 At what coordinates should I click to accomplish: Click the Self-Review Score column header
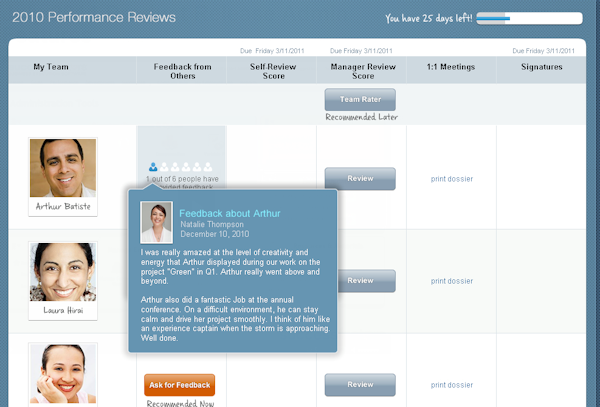coord(273,71)
